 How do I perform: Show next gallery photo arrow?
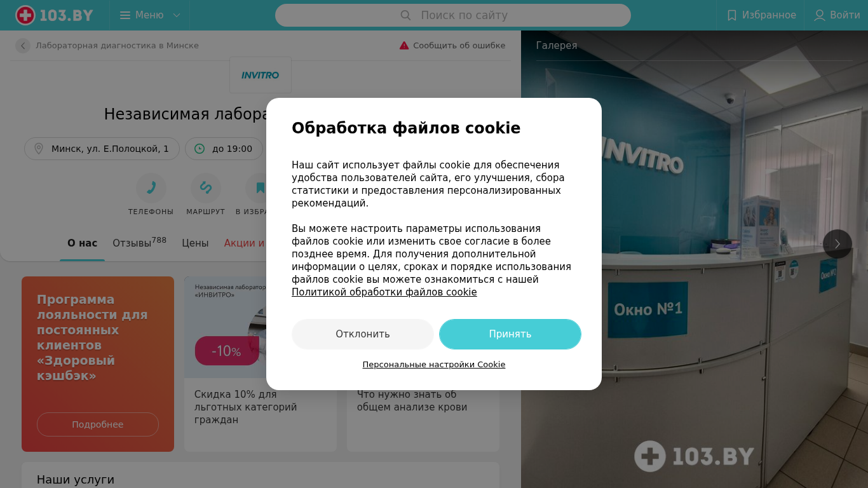[837, 244]
